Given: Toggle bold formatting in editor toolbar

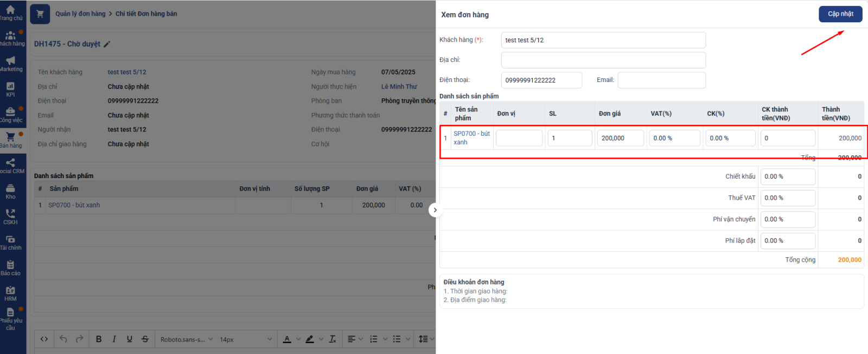Looking at the screenshot, I should pyautogui.click(x=99, y=339).
